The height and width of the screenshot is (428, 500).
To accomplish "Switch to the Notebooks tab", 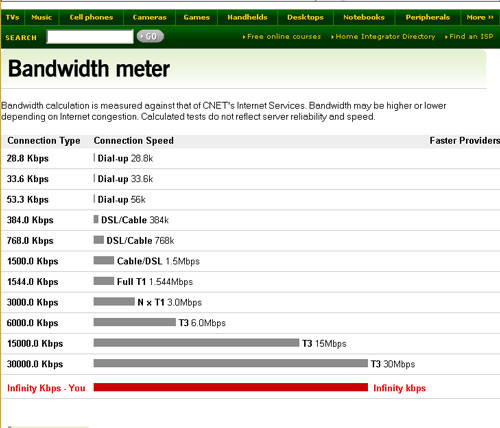I will click(364, 17).
